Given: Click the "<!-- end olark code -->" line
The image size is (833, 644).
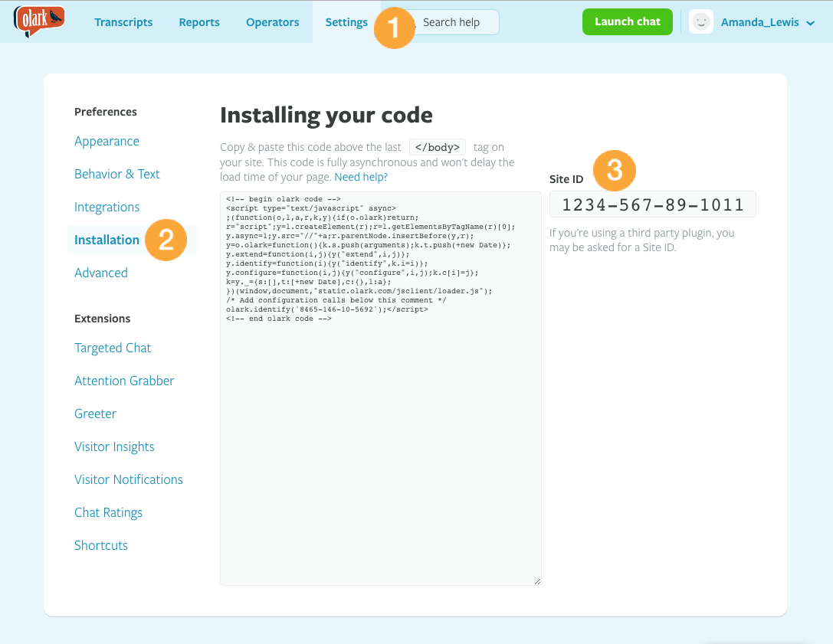Looking at the screenshot, I should [279, 319].
